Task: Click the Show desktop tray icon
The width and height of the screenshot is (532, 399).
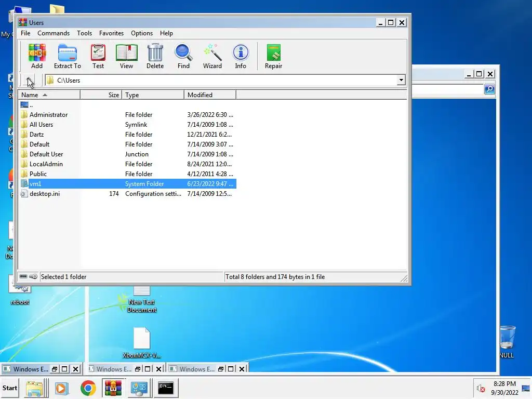Action: (x=526, y=388)
